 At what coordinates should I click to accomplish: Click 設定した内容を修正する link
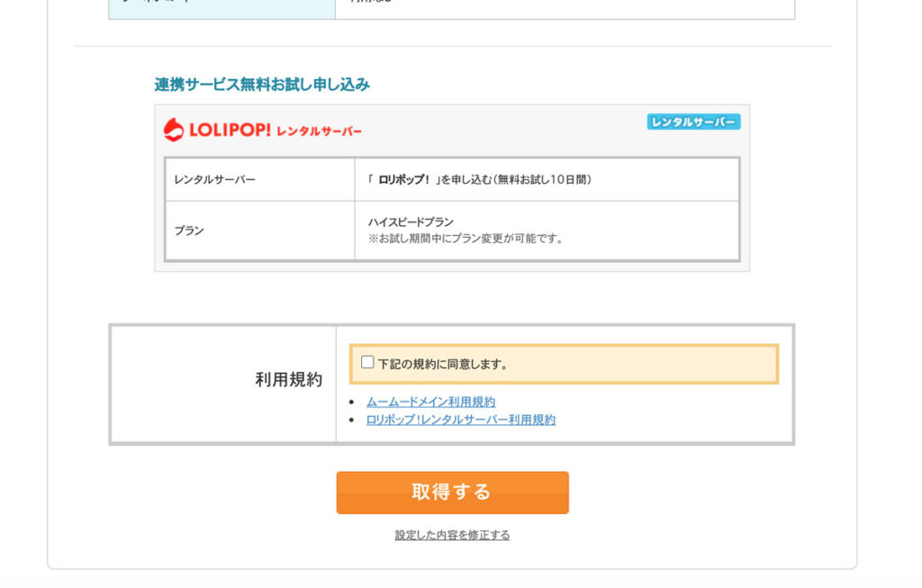click(x=452, y=535)
